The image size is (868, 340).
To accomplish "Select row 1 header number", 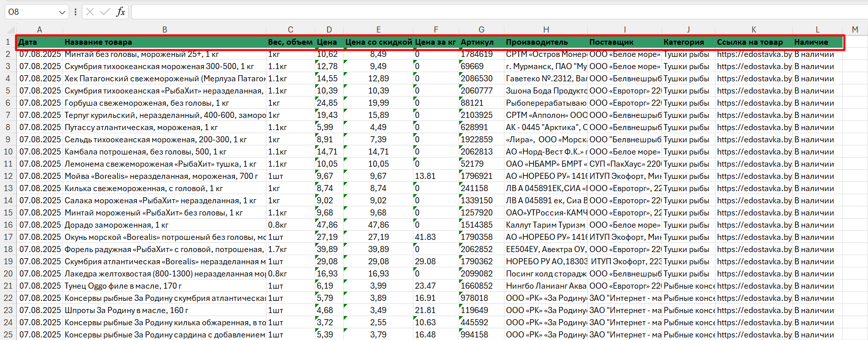I will coord(8,42).
